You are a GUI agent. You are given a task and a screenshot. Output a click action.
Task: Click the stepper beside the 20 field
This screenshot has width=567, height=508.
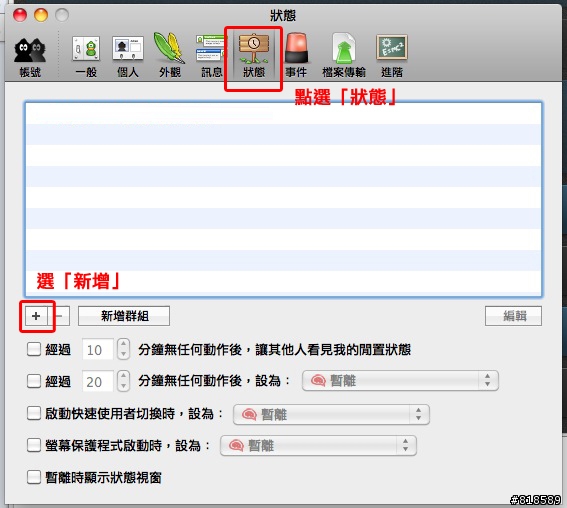[x=123, y=381]
